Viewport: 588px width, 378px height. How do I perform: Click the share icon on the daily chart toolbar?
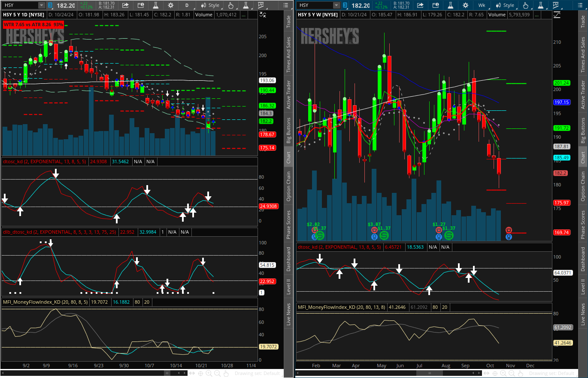125,5
